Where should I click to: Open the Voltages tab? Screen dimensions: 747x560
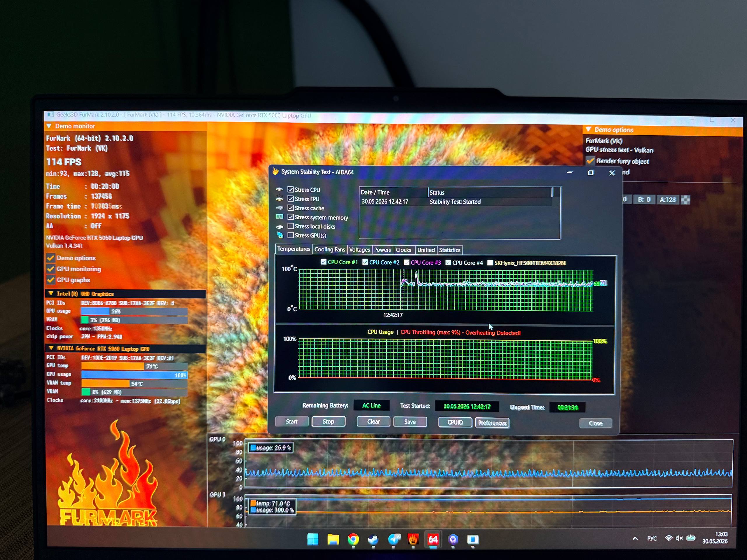(x=359, y=249)
